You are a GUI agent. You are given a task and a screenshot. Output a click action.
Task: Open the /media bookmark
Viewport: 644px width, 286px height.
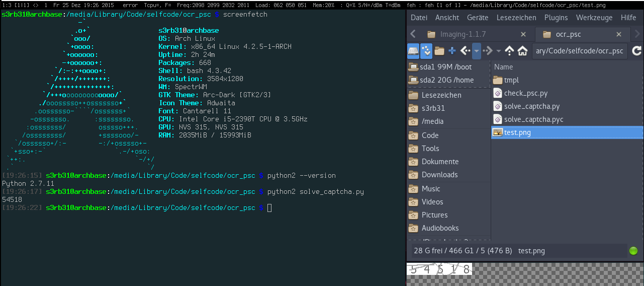(x=448, y=121)
